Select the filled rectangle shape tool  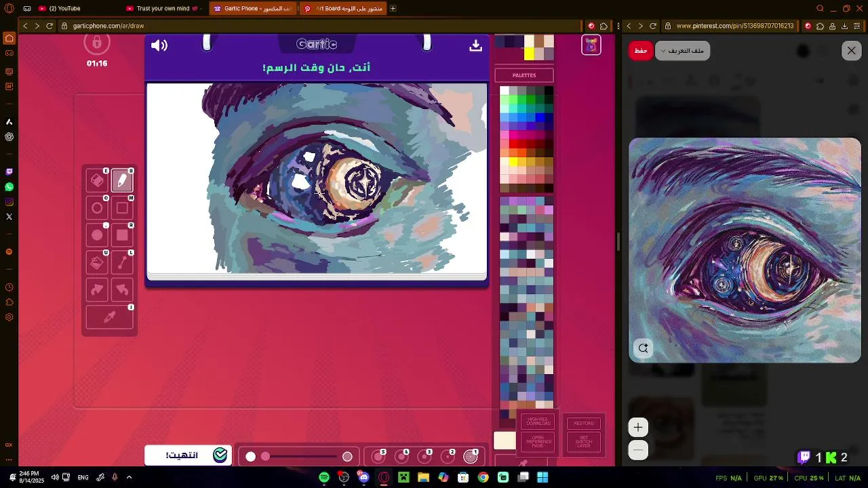pyautogui.click(x=122, y=235)
